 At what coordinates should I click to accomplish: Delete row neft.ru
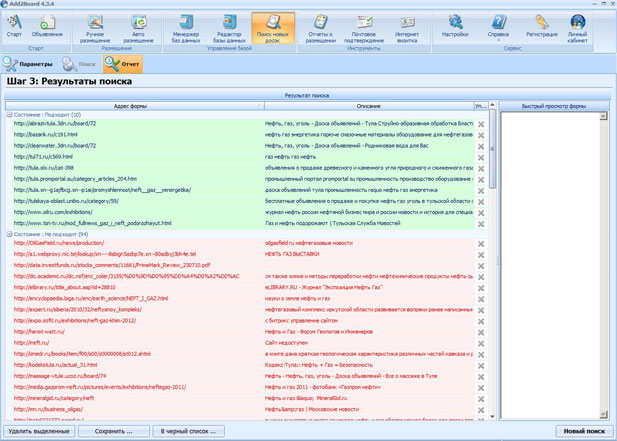point(481,343)
